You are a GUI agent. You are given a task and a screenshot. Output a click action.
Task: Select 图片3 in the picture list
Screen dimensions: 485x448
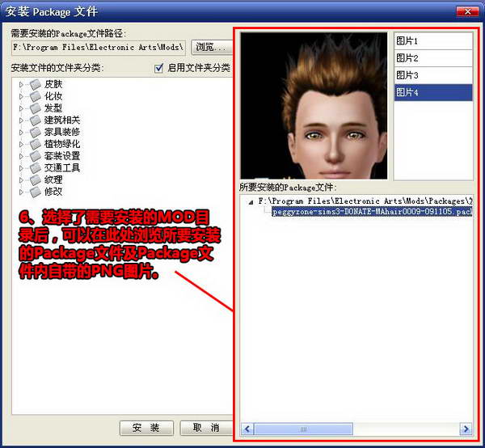pyautogui.click(x=432, y=75)
